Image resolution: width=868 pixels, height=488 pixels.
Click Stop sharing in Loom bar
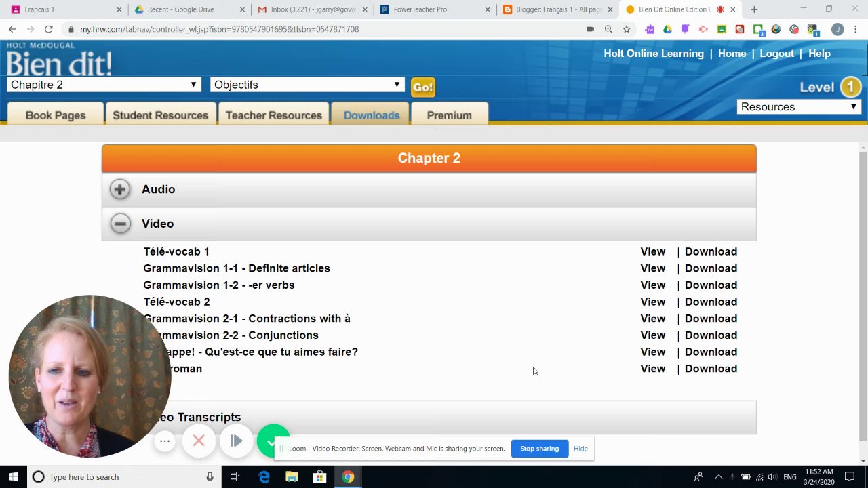pyautogui.click(x=540, y=449)
